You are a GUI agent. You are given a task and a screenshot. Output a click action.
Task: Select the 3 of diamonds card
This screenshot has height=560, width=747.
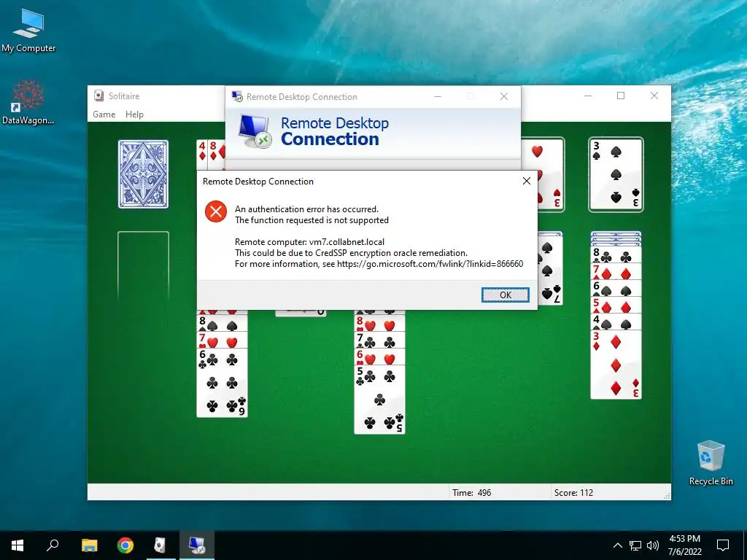tap(616, 365)
